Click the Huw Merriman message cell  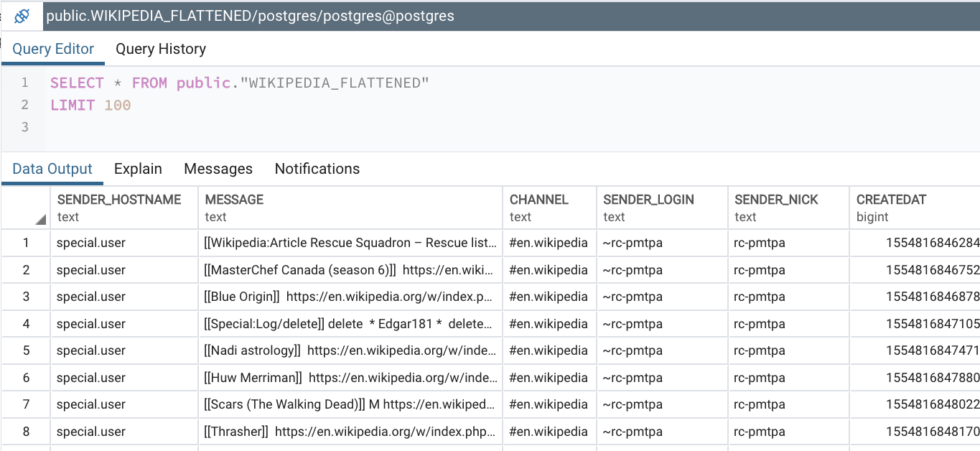point(350,378)
